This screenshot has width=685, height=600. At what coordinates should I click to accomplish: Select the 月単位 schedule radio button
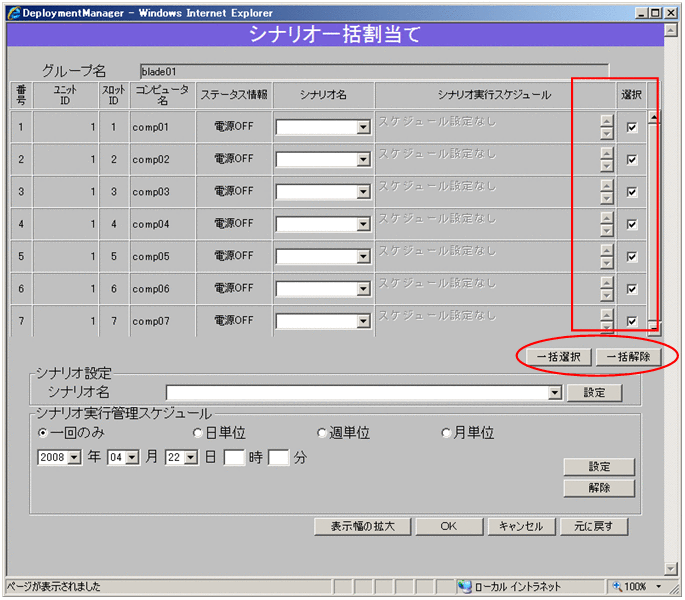coord(446,433)
